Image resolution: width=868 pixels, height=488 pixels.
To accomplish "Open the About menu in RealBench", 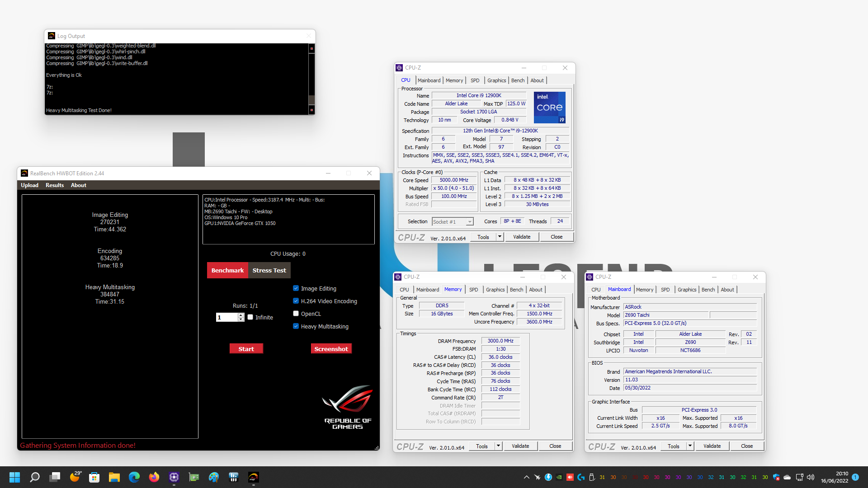I will click(78, 185).
